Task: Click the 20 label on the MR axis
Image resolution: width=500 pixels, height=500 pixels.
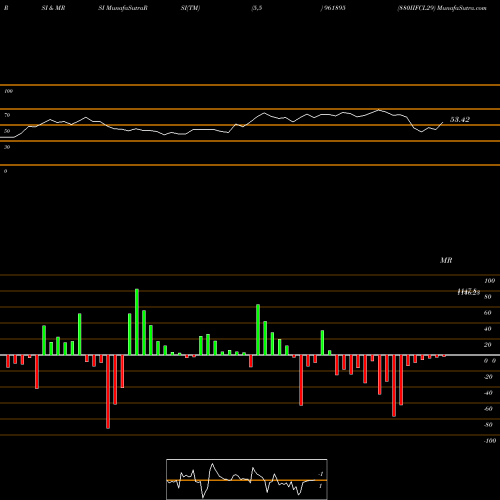Action: click(488, 345)
